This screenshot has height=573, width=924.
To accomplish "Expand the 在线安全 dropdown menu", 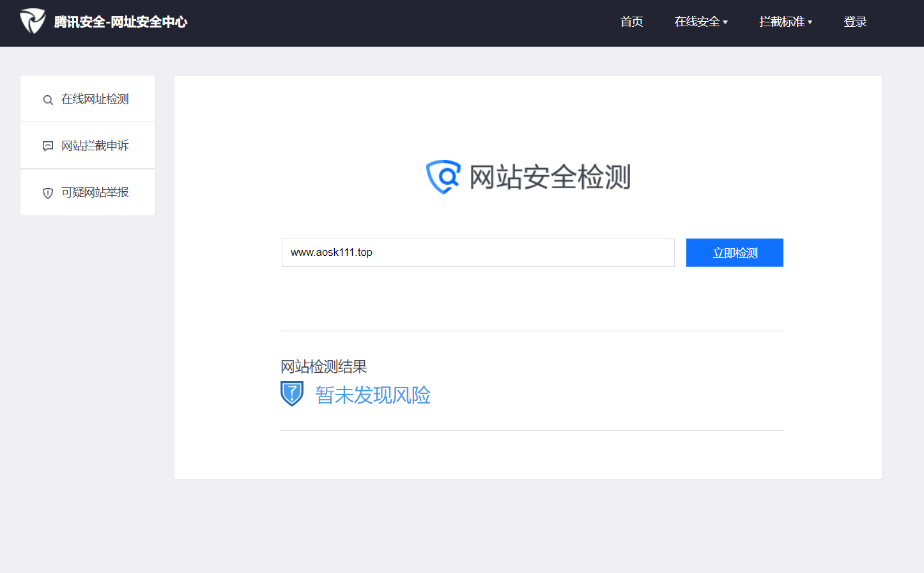I will click(701, 22).
